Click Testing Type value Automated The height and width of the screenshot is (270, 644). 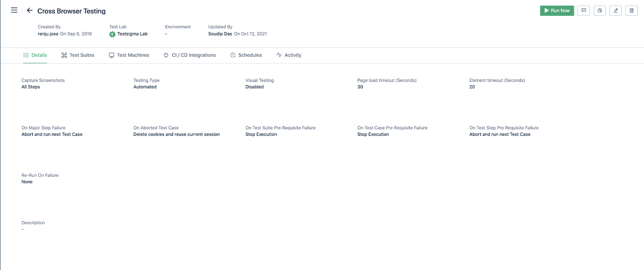click(145, 87)
